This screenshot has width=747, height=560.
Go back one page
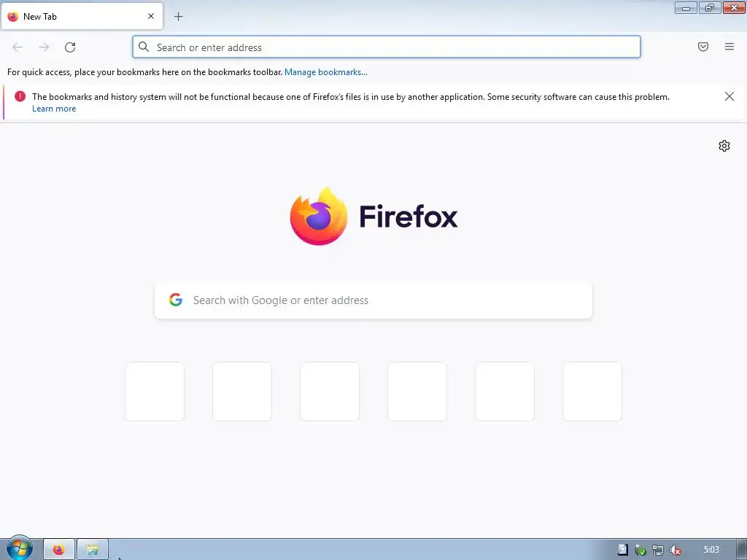(18, 47)
